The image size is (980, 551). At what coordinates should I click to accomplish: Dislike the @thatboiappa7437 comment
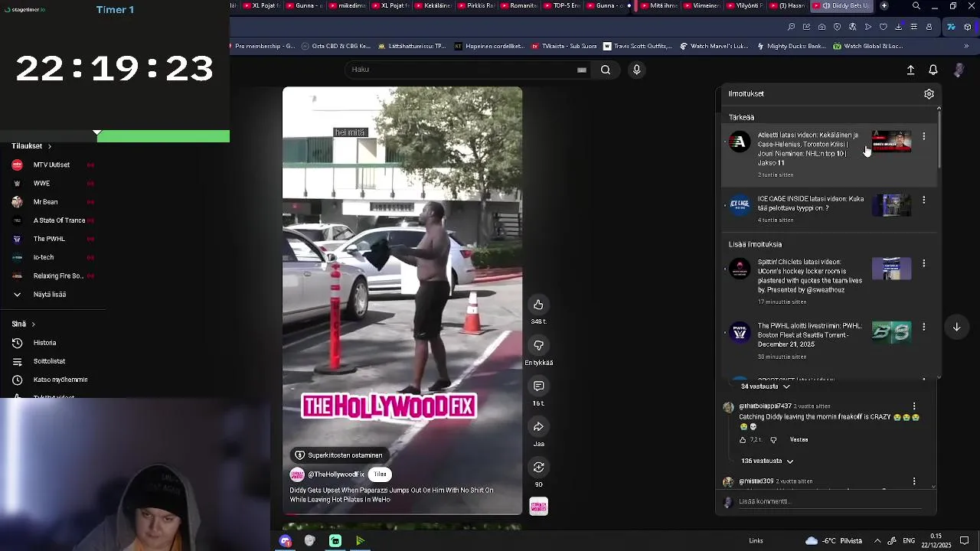coord(773,440)
